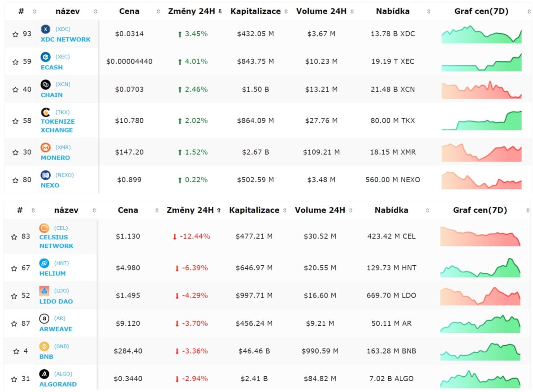The width and height of the screenshot is (533, 392).
Task: Toggle favorite star for Monero row
Action: 15,152
